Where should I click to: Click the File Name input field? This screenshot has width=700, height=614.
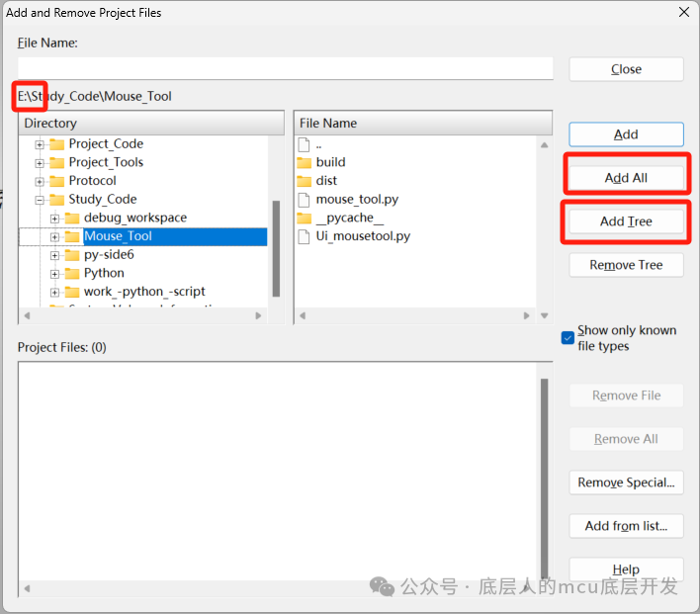(x=285, y=68)
